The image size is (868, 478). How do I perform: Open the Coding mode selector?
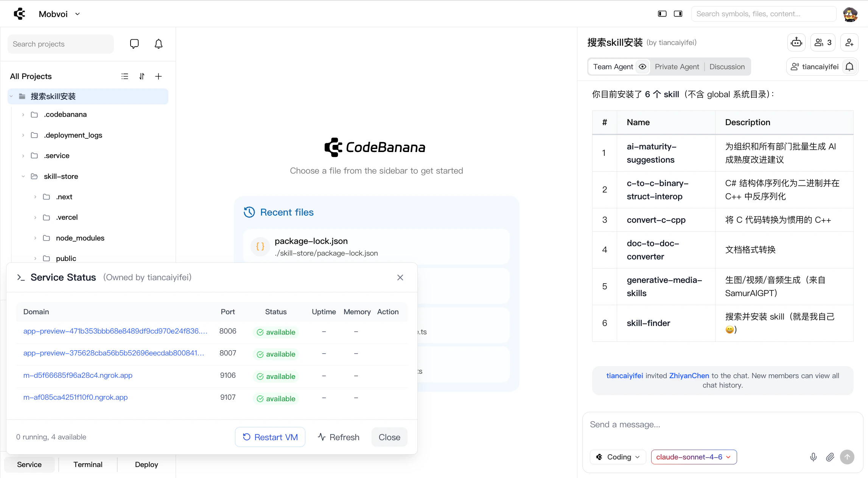pyautogui.click(x=618, y=457)
